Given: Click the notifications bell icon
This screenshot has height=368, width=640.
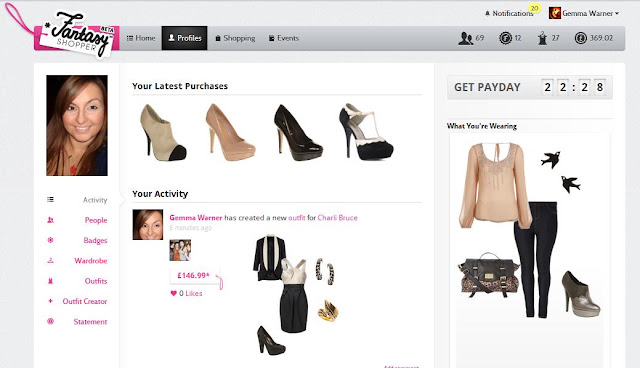Looking at the screenshot, I should 487,13.
